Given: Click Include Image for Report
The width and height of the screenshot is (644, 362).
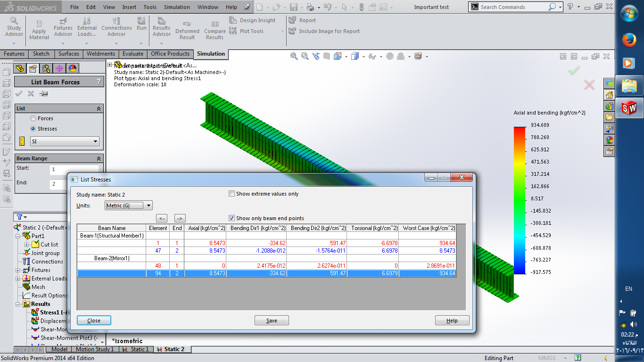Looking at the screenshot, I should coord(324,31).
